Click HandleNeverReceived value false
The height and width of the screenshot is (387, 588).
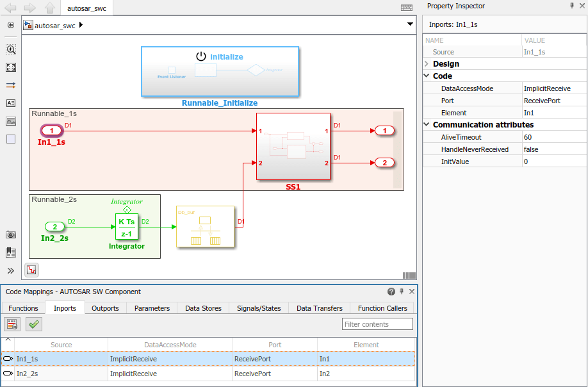click(x=554, y=149)
